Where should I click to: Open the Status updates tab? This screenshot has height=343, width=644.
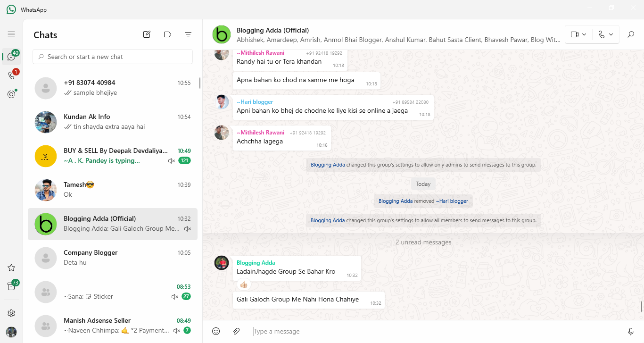[x=11, y=94]
